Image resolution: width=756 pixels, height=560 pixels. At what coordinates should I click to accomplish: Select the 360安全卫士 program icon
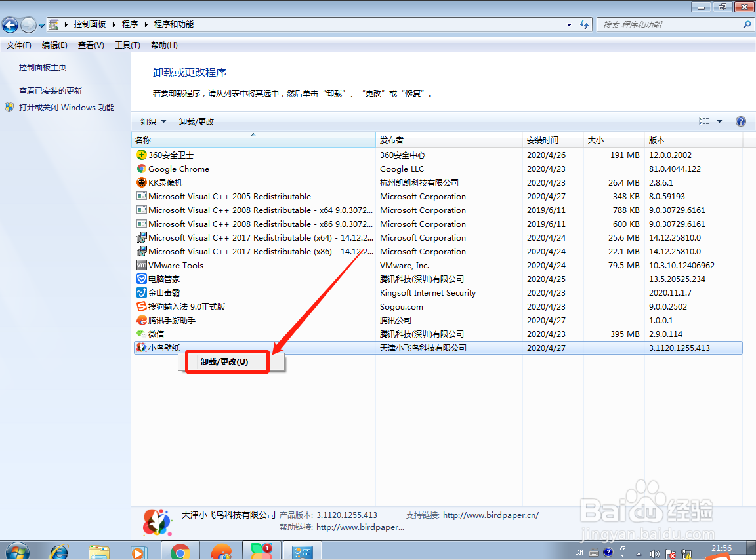pos(141,155)
